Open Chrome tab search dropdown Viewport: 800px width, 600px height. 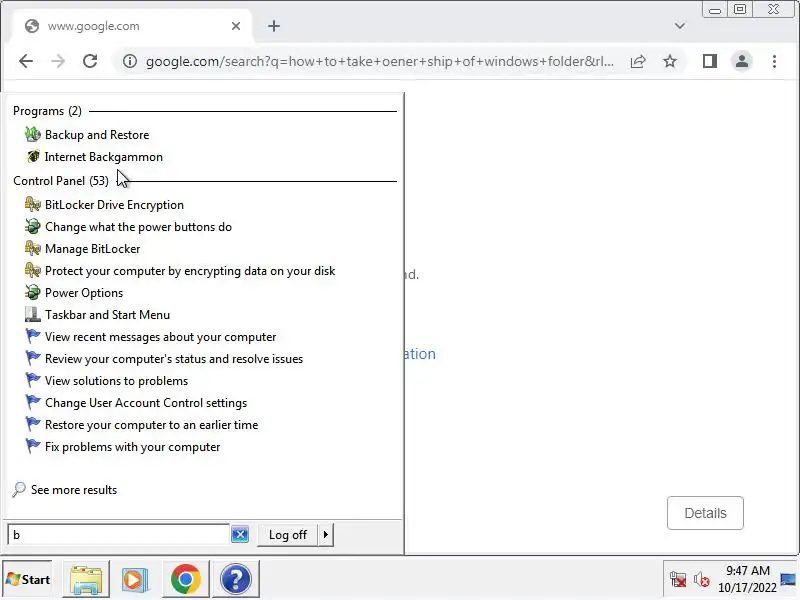click(x=680, y=26)
